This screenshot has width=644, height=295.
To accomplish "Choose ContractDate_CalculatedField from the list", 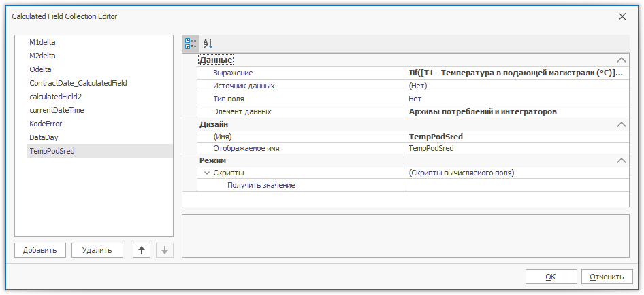I will (x=78, y=83).
